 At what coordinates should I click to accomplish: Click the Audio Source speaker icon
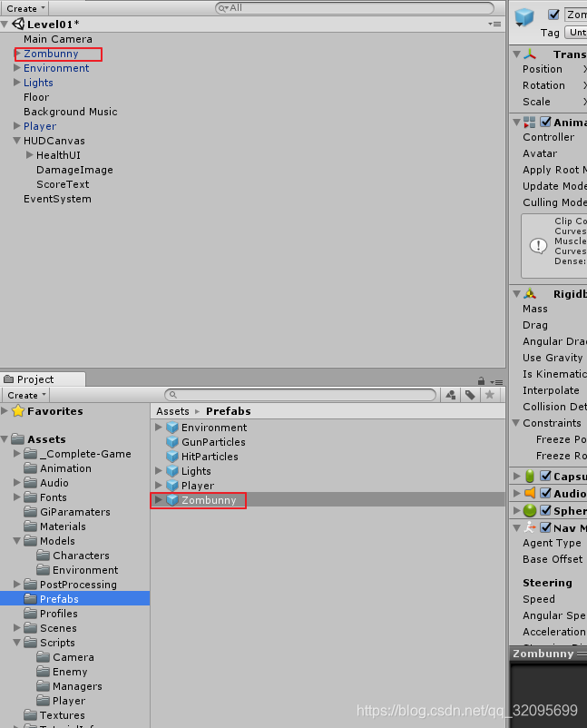point(530,493)
